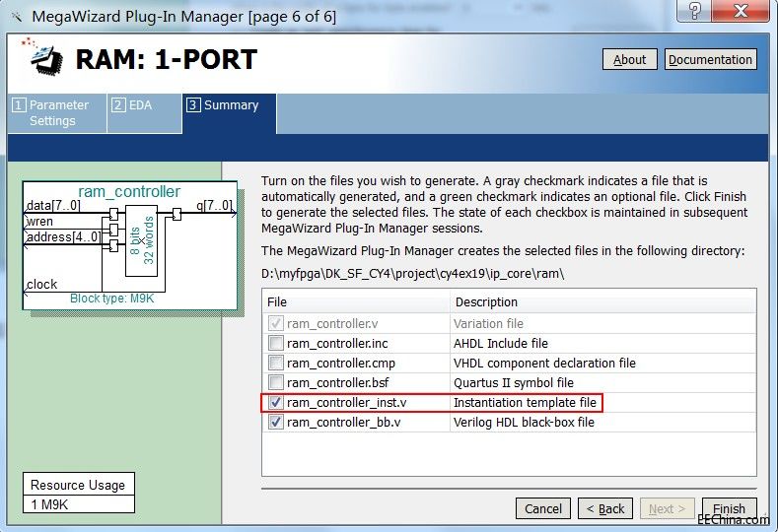The image size is (778, 532).
Task: Enable the ram_controller.cmp VHDL component file
Action: pyautogui.click(x=275, y=363)
